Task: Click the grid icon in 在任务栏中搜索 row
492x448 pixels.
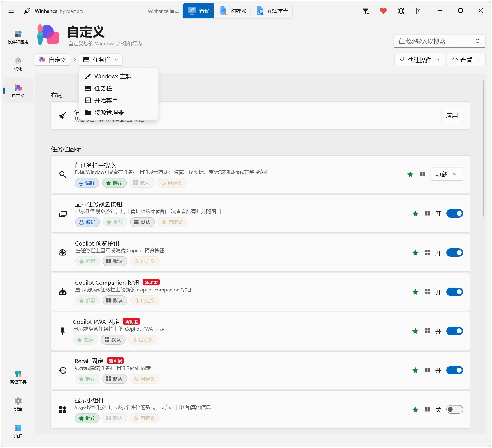Action: (423, 174)
